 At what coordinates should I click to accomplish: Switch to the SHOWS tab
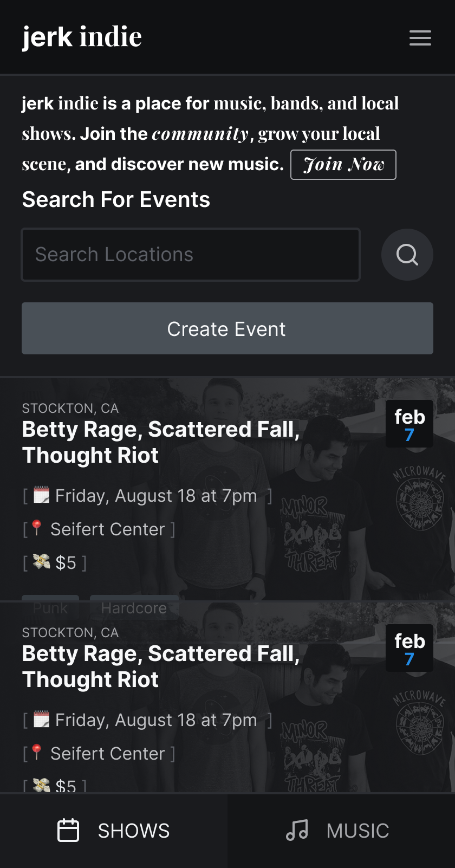(114, 831)
